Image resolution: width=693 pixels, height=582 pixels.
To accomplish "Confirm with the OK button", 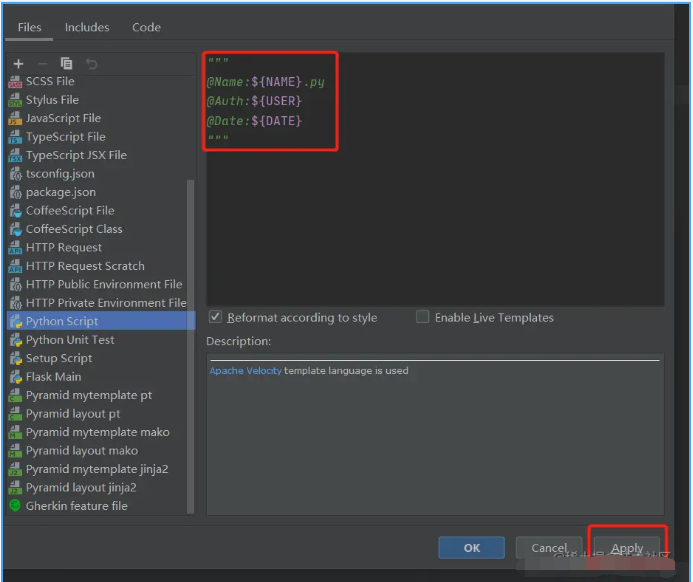I will (472, 548).
